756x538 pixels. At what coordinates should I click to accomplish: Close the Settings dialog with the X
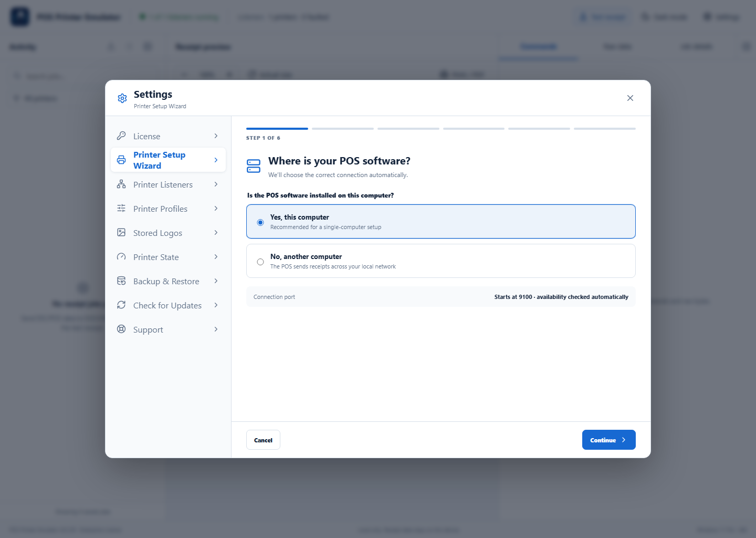point(630,98)
